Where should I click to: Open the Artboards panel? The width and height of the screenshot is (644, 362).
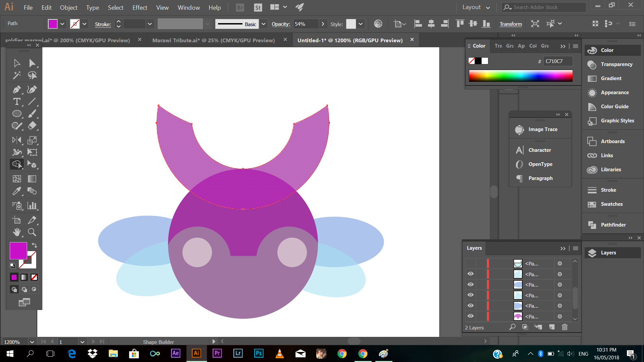pos(612,141)
